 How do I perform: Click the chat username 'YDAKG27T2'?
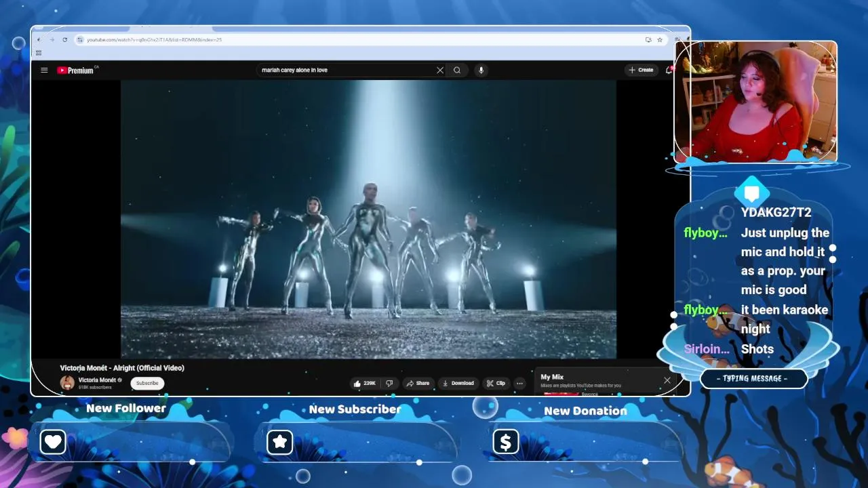pos(776,212)
